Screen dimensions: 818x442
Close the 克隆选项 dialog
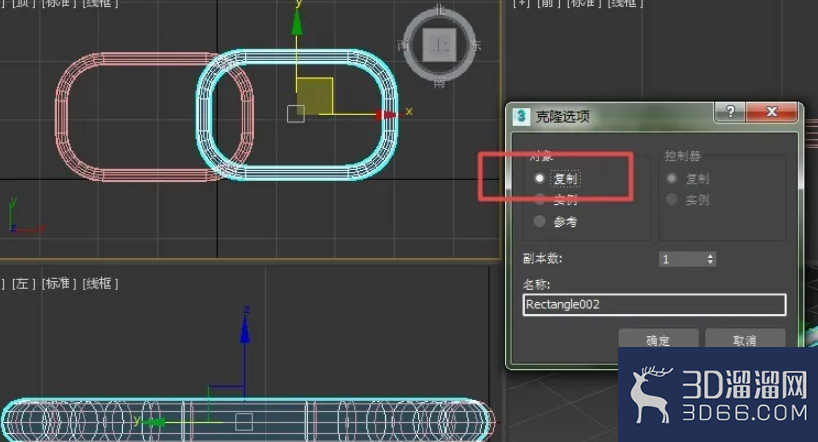pyautogui.click(x=772, y=111)
